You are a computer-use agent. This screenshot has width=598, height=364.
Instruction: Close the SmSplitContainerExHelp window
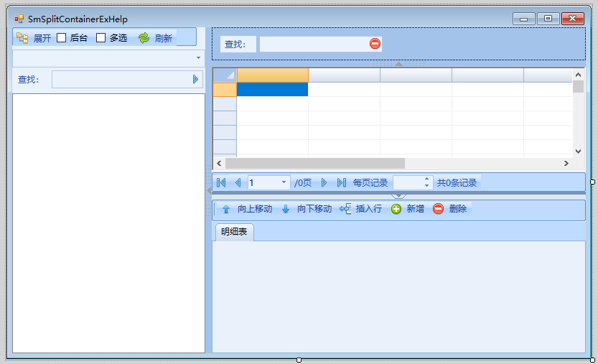(x=572, y=19)
